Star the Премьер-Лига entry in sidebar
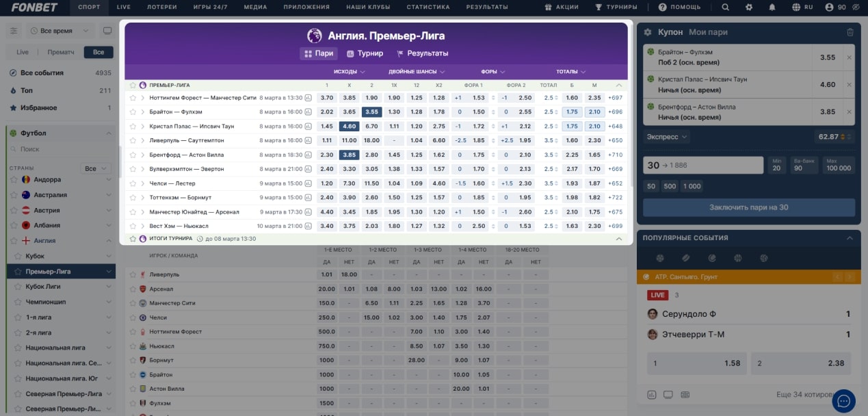This screenshot has height=416, width=868. [18, 272]
